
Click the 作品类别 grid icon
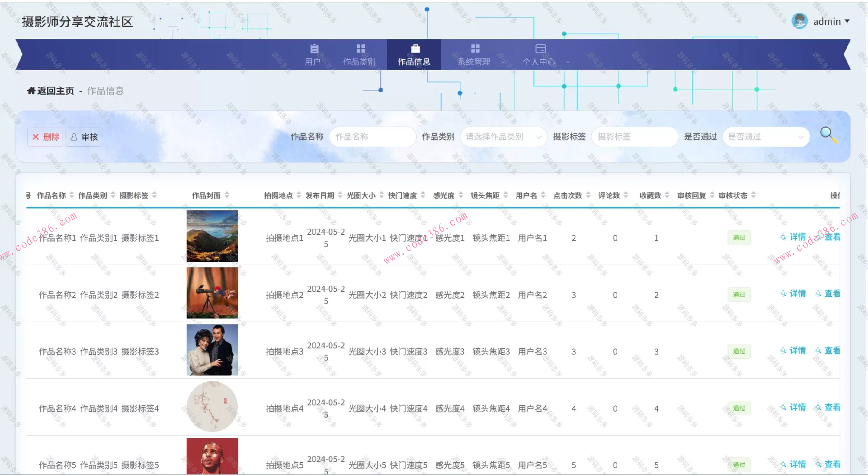[360, 49]
